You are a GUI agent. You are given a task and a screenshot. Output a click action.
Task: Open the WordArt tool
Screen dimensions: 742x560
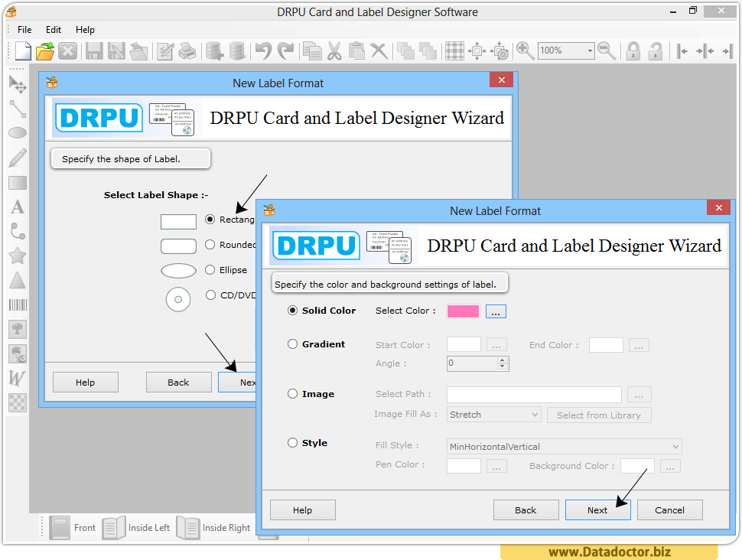pos(17,377)
